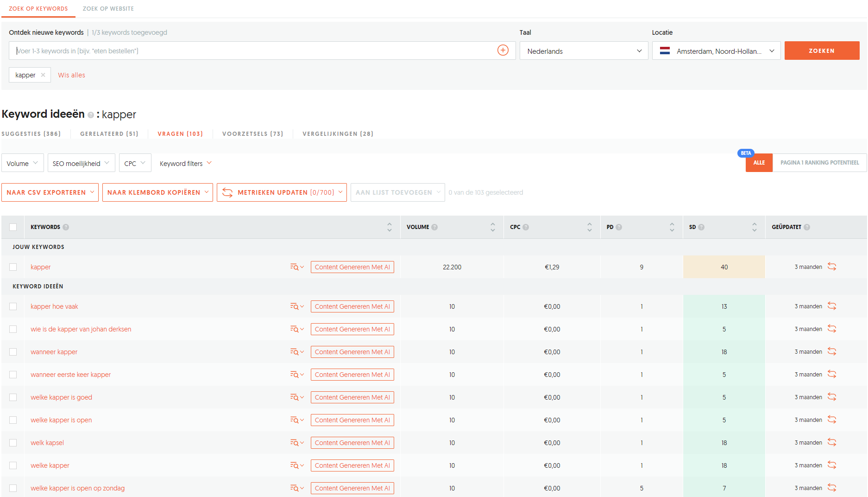
Task: Open Naar CSV exporteren dropdown
Action: click(50, 192)
